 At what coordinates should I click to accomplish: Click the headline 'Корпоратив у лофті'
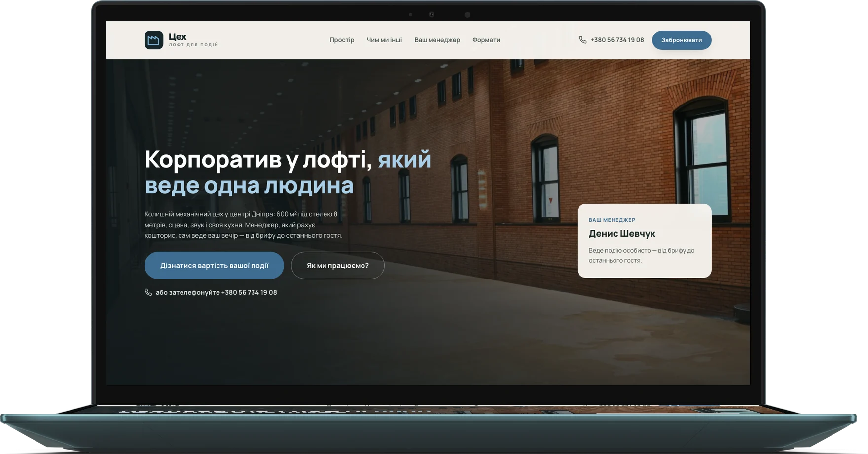tap(258, 159)
